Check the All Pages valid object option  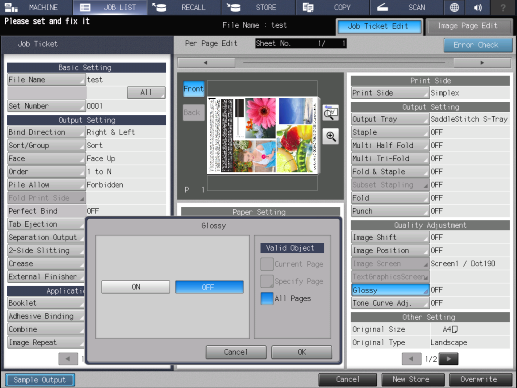click(267, 298)
